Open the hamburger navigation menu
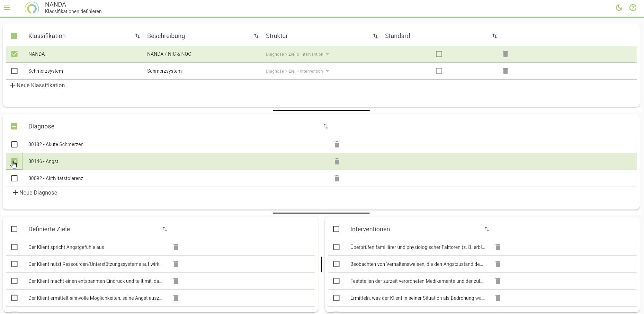The width and height of the screenshot is (644, 314). [7, 8]
